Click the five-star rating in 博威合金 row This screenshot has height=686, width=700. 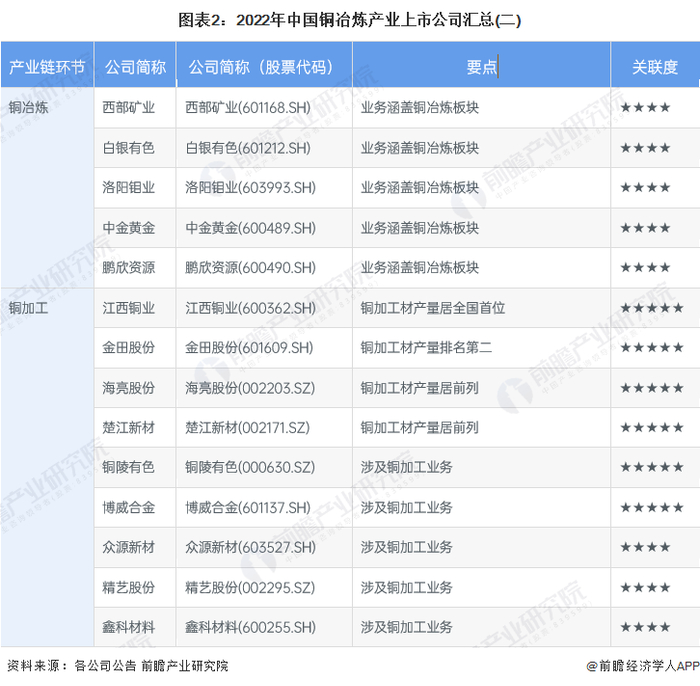click(652, 507)
